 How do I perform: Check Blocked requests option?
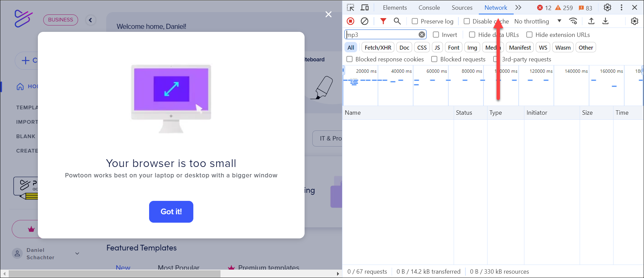(x=434, y=59)
